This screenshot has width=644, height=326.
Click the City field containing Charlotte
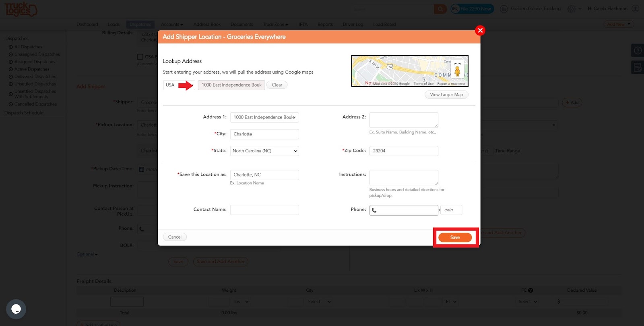pyautogui.click(x=264, y=134)
